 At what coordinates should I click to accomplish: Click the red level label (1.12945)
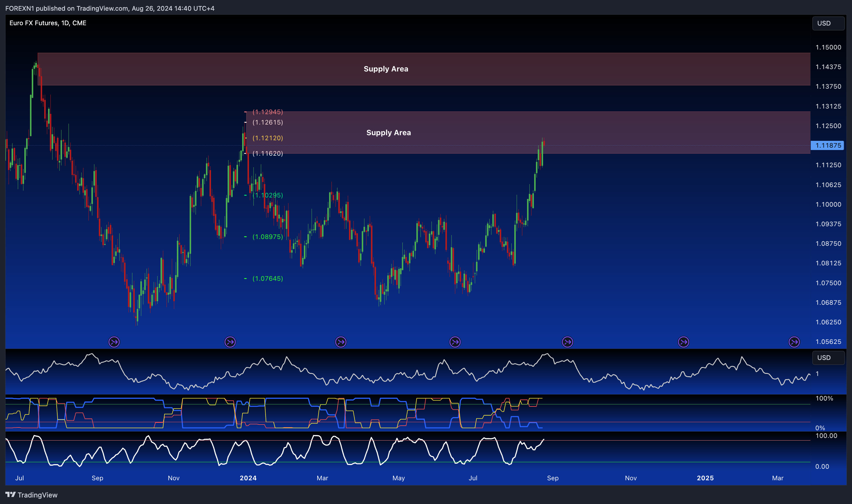tap(268, 112)
